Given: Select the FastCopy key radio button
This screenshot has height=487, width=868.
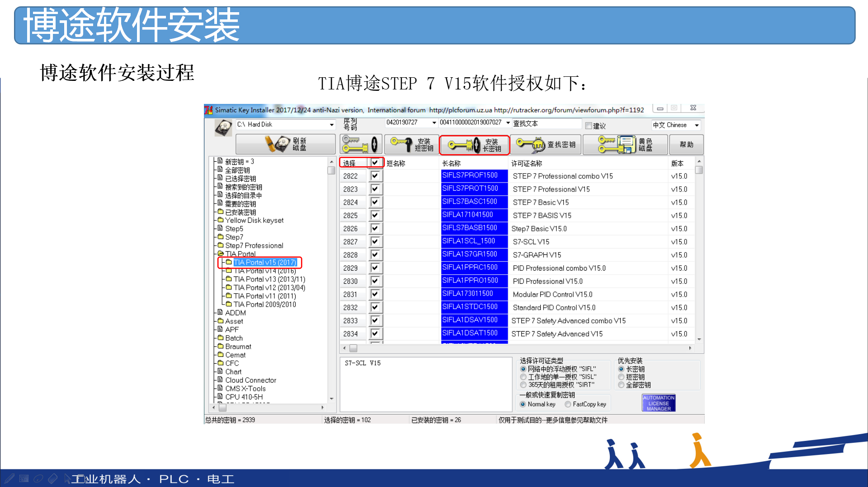Looking at the screenshot, I should tap(568, 404).
